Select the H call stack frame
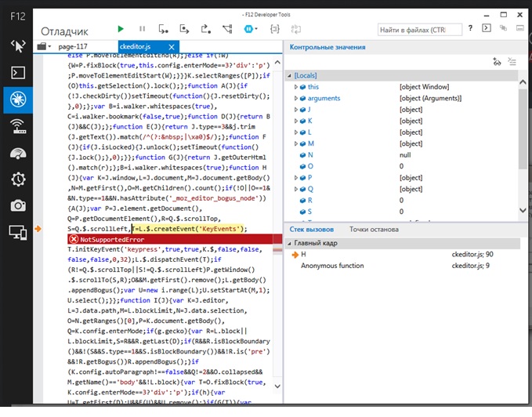Image resolution: width=532 pixels, height=417 pixels. (x=404, y=255)
